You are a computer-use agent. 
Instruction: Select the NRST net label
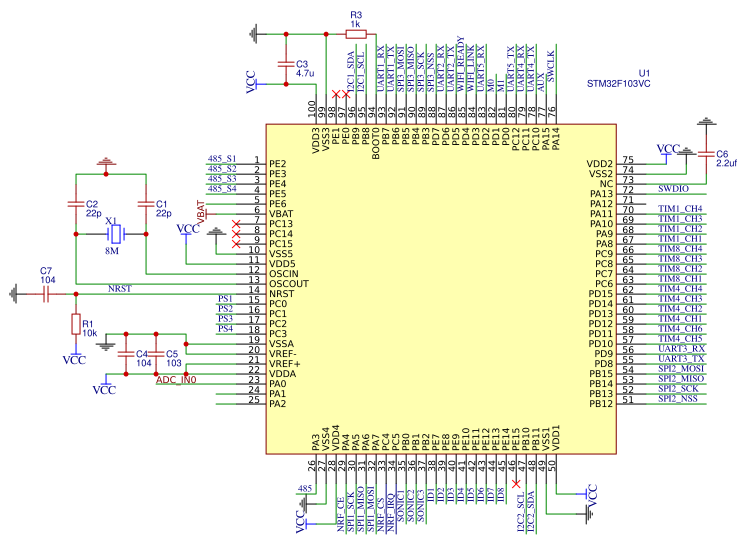coord(119,288)
